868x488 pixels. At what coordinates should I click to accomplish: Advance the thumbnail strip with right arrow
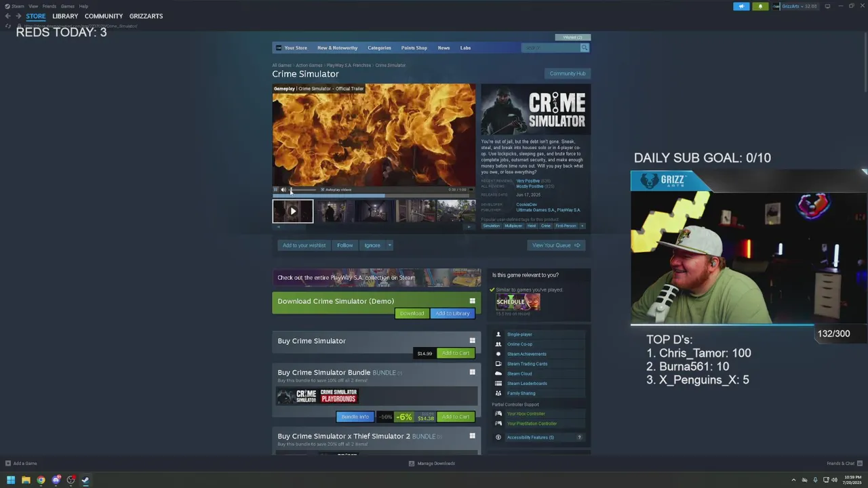469,227
